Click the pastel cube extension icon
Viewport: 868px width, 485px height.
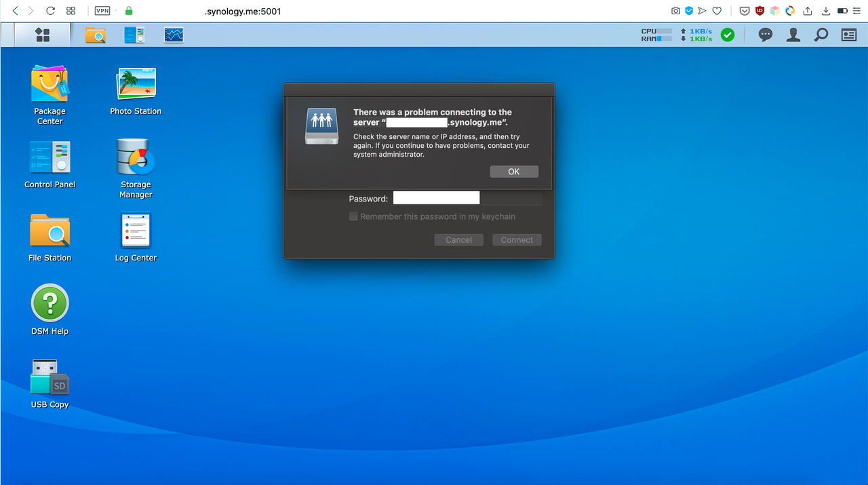[775, 11]
